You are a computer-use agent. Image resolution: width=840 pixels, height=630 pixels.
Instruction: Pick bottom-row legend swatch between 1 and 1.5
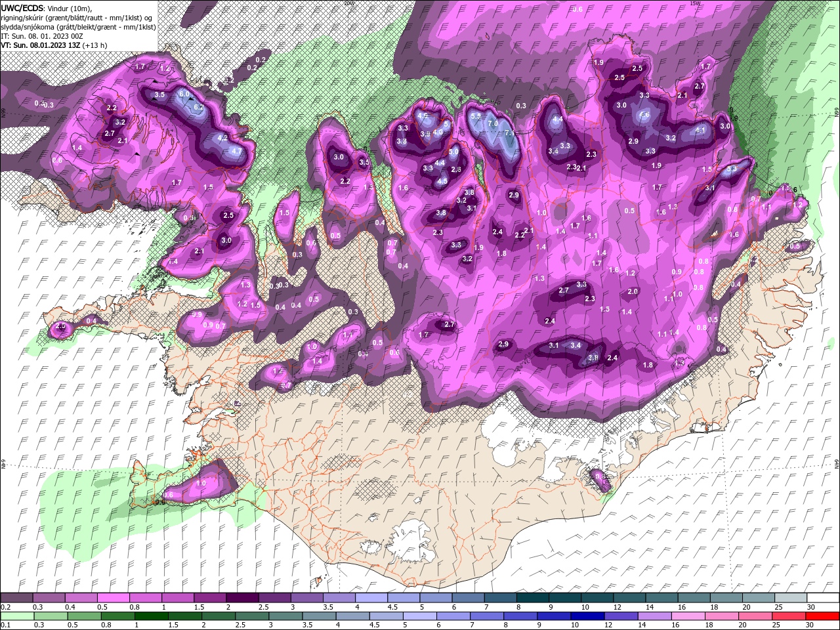[x=151, y=616]
